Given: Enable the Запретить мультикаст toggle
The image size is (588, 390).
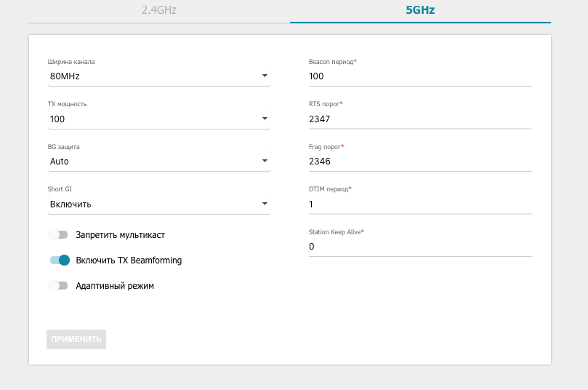Looking at the screenshot, I should click(x=58, y=235).
